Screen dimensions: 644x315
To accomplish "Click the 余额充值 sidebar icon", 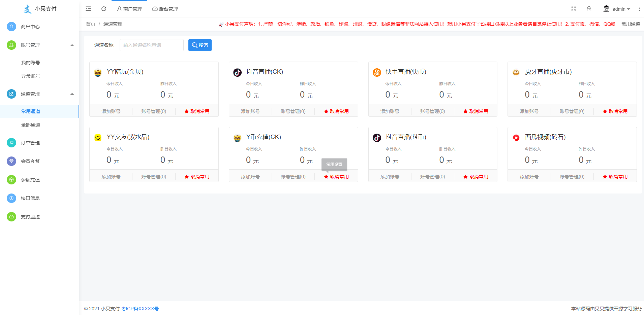I will [x=11, y=179].
